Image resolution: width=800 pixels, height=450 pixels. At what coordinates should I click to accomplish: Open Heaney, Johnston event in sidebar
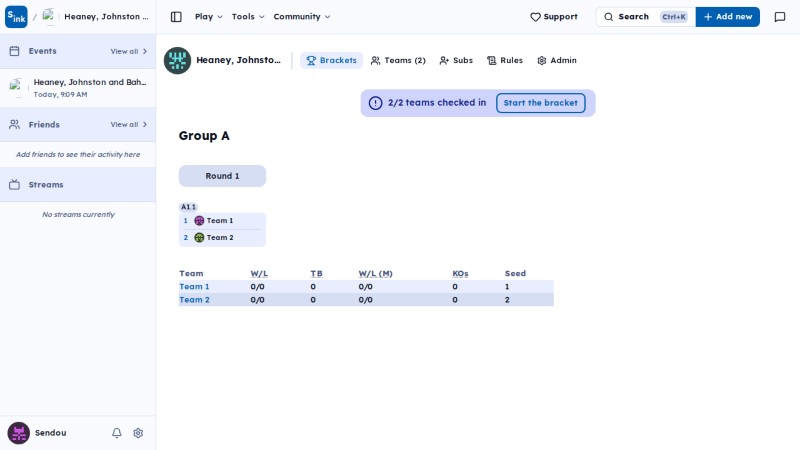click(78, 88)
